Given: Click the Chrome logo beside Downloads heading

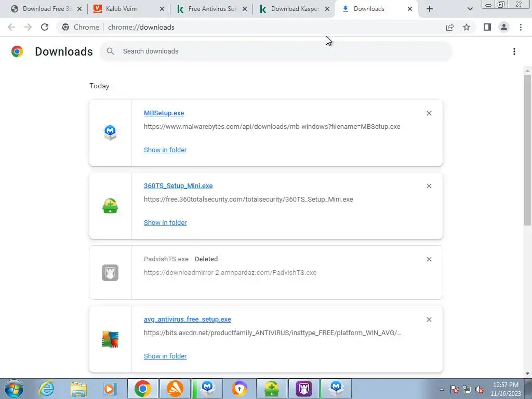Looking at the screenshot, I should pyautogui.click(x=17, y=51).
